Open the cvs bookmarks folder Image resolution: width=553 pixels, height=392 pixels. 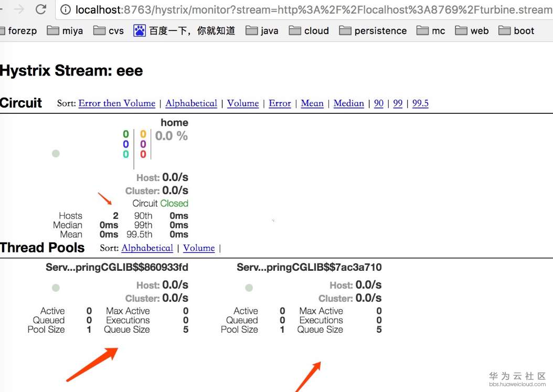(x=109, y=30)
